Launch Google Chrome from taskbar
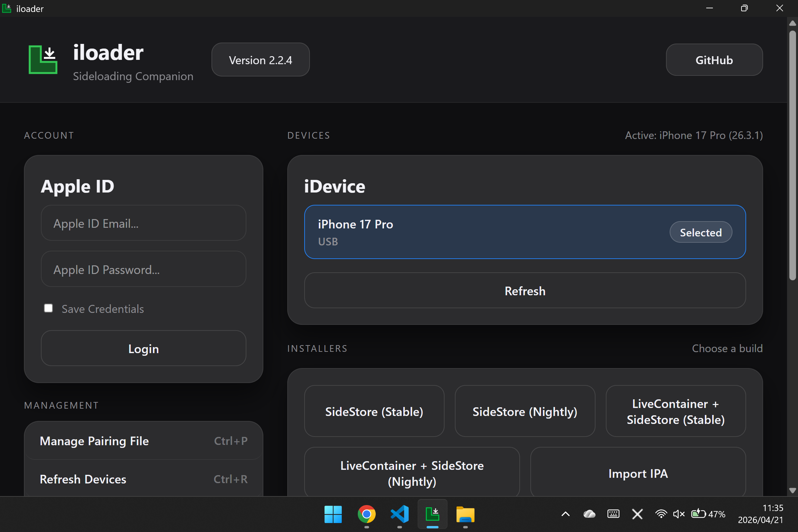Viewport: 798px width, 532px height. click(x=366, y=514)
